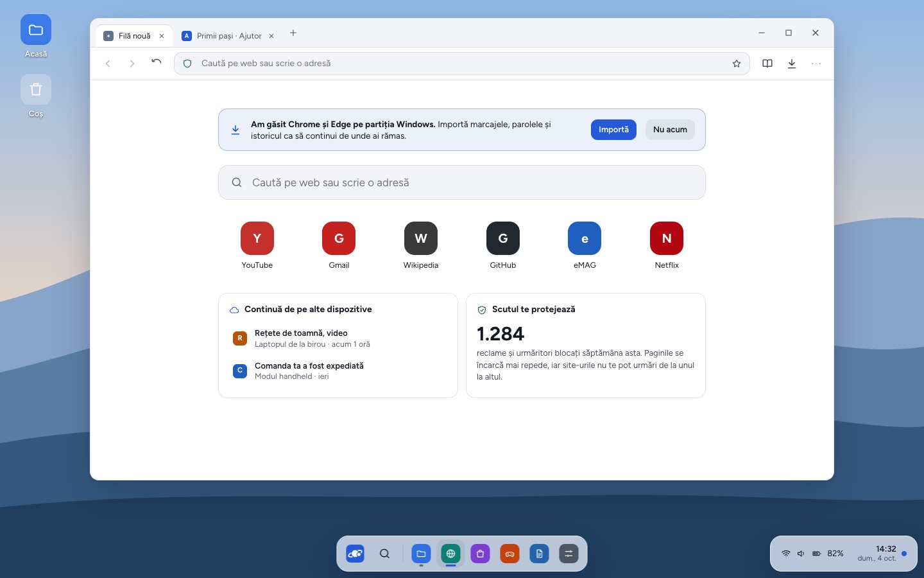The image size is (924, 578).
Task: Click the 82% battery percentage
Action: click(x=835, y=554)
